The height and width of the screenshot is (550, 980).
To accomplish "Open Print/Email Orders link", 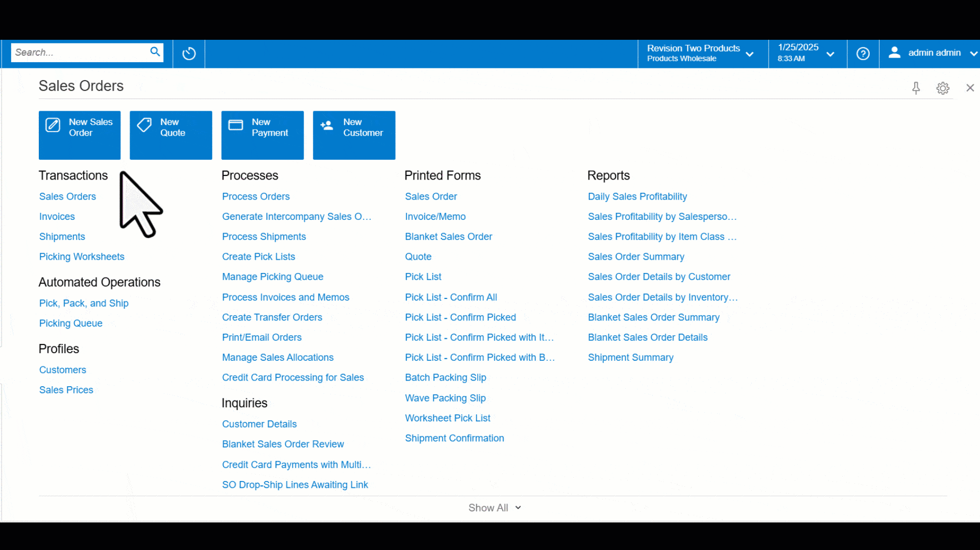I will [262, 337].
